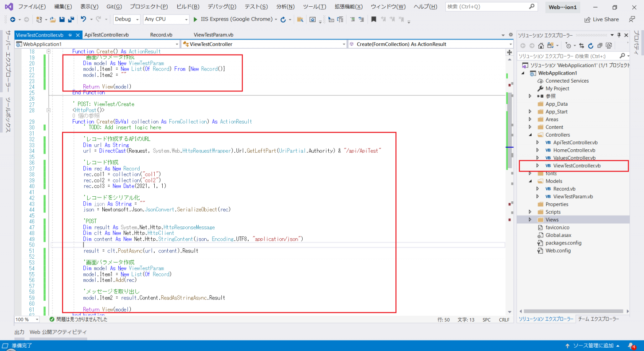The image size is (644, 351).
Task: Save all files with Save All icon
Action: (x=71, y=19)
